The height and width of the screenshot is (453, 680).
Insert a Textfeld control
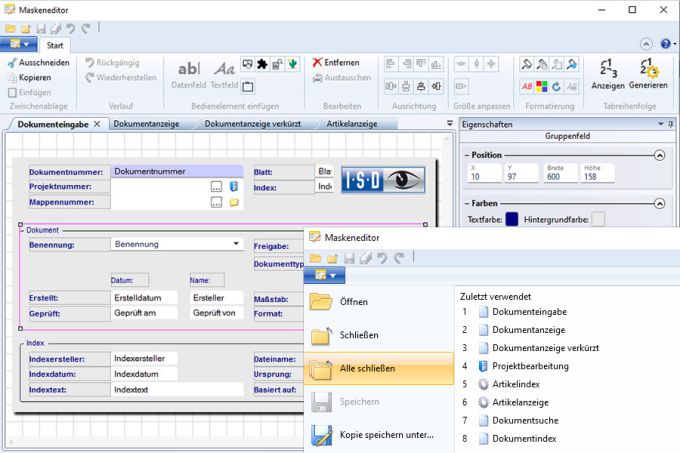click(x=224, y=70)
